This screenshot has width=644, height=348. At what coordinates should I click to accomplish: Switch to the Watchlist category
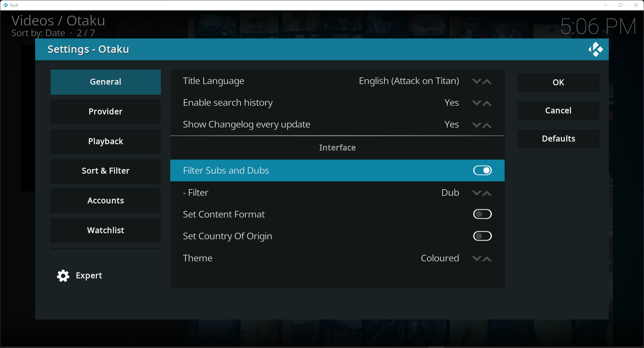pyautogui.click(x=105, y=230)
